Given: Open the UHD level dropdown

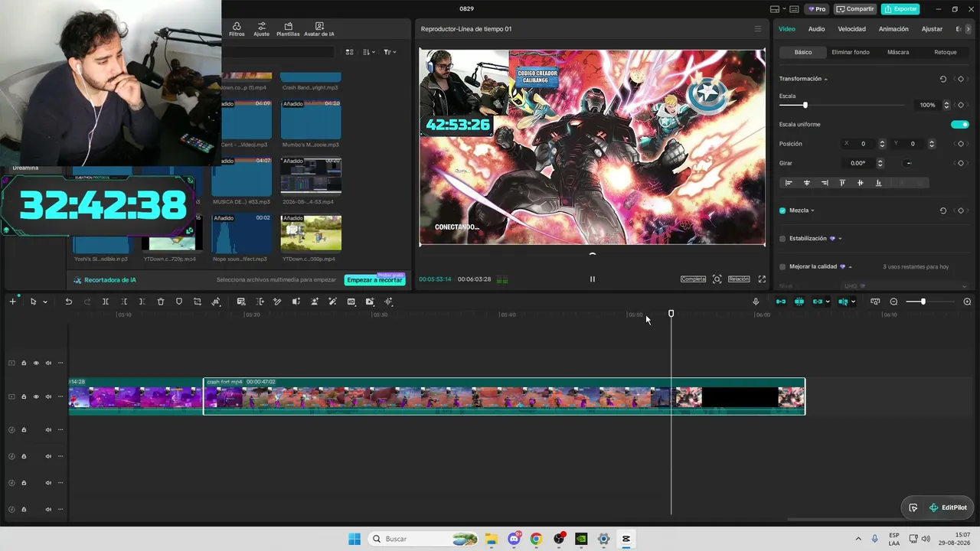Looking at the screenshot, I should 906,286.
